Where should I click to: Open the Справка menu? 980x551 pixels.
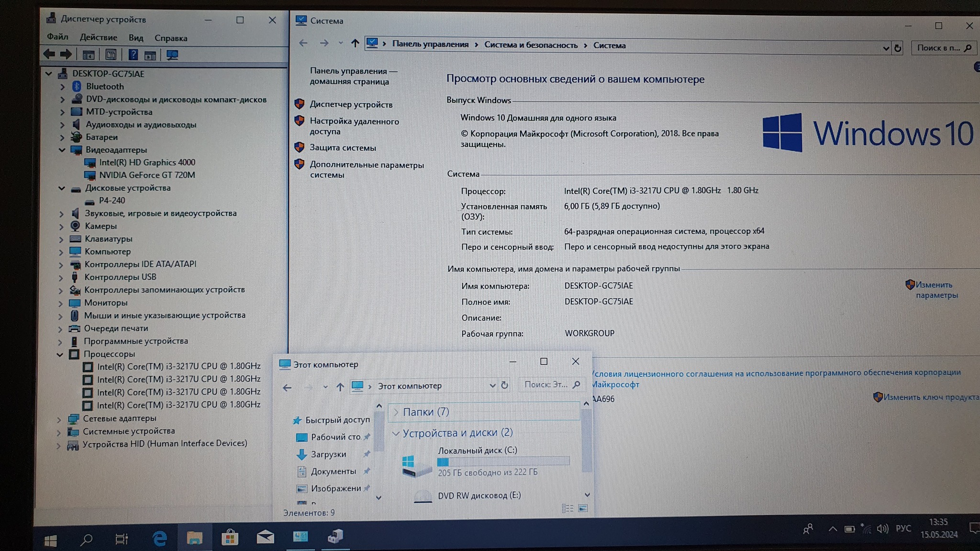(x=170, y=38)
